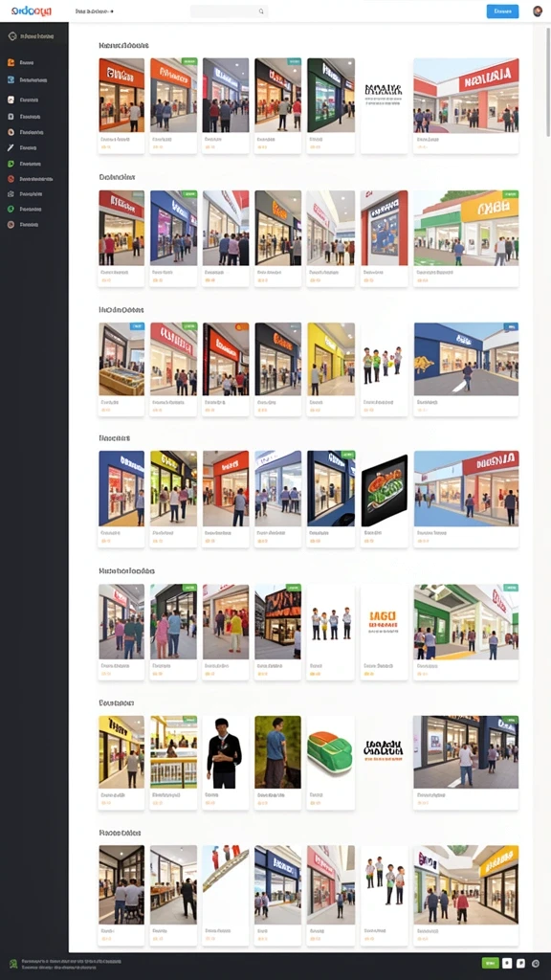Click the colorful logo at the top-left
The width and height of the screenshot is (551, 980).
click(32, 11)
